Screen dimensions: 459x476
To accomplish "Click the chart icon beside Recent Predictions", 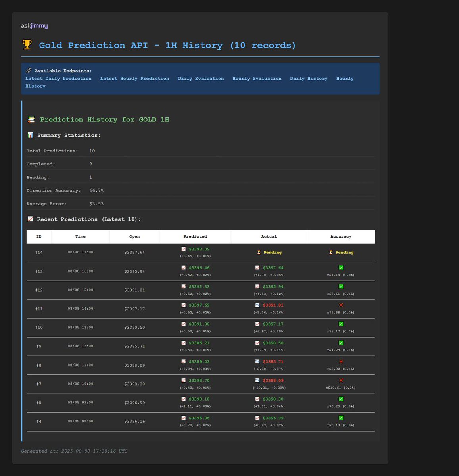I will pyautogui.click(x=30, y=219).
